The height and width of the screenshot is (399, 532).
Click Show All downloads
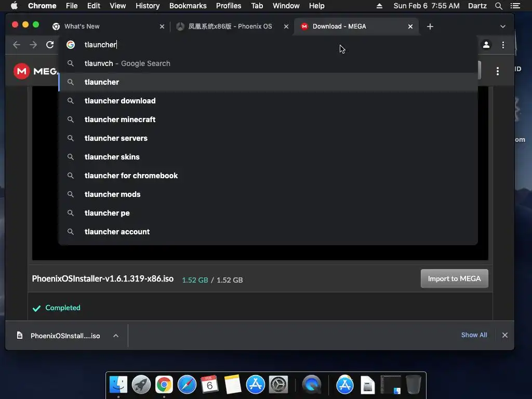(474, 335)
